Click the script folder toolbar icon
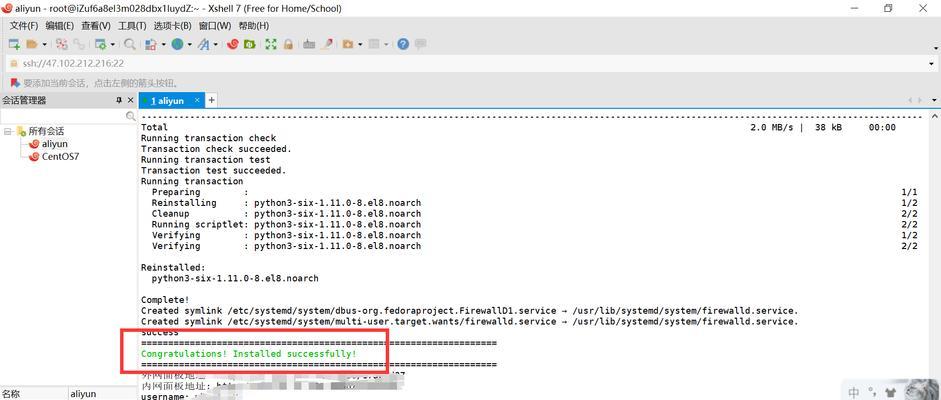 click(x=348, y=44)
